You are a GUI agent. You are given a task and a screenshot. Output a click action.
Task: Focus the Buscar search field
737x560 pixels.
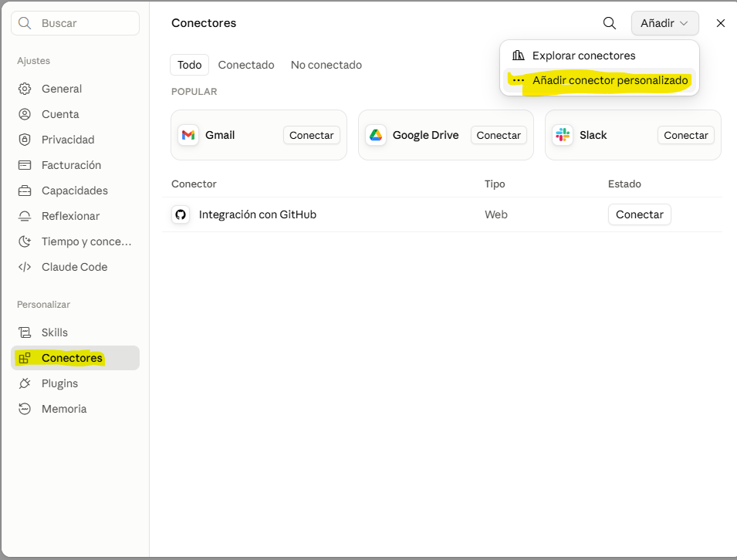click(75, 23)
